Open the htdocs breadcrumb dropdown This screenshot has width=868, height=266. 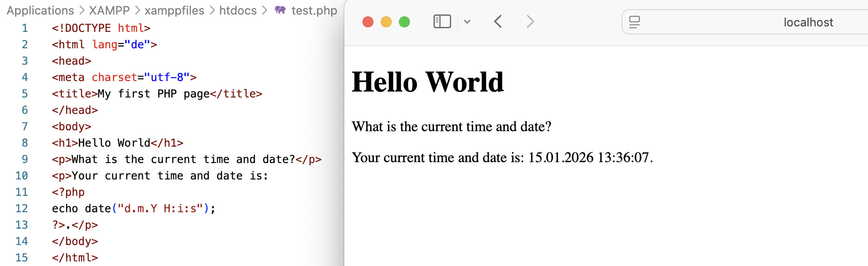238,10
